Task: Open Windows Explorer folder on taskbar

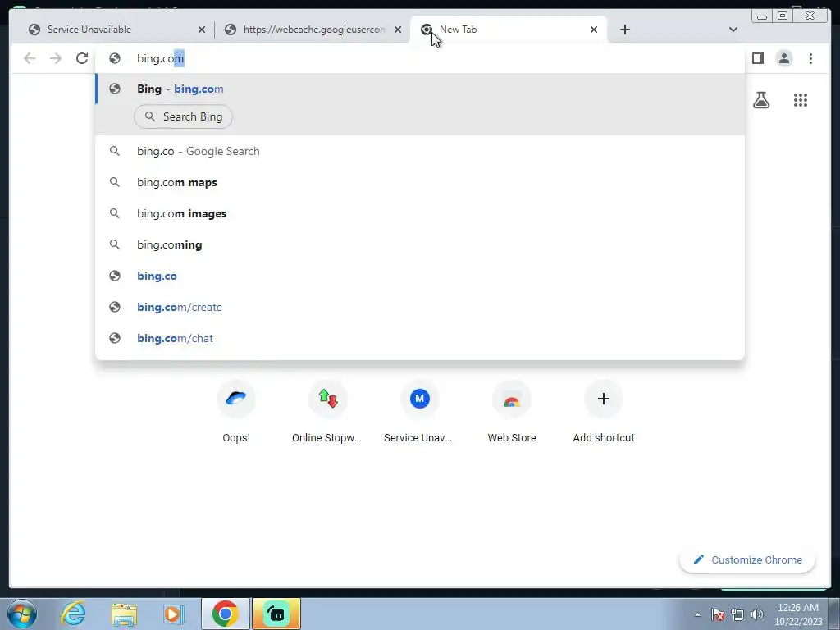Action: coord(124,614)
